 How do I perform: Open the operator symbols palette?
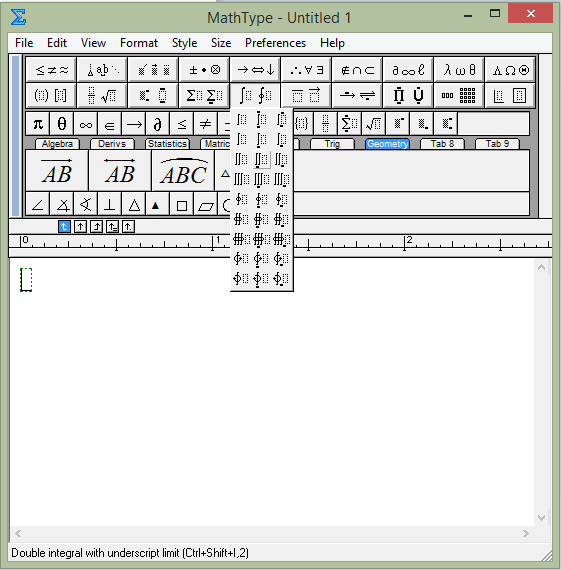coord(204,69)
